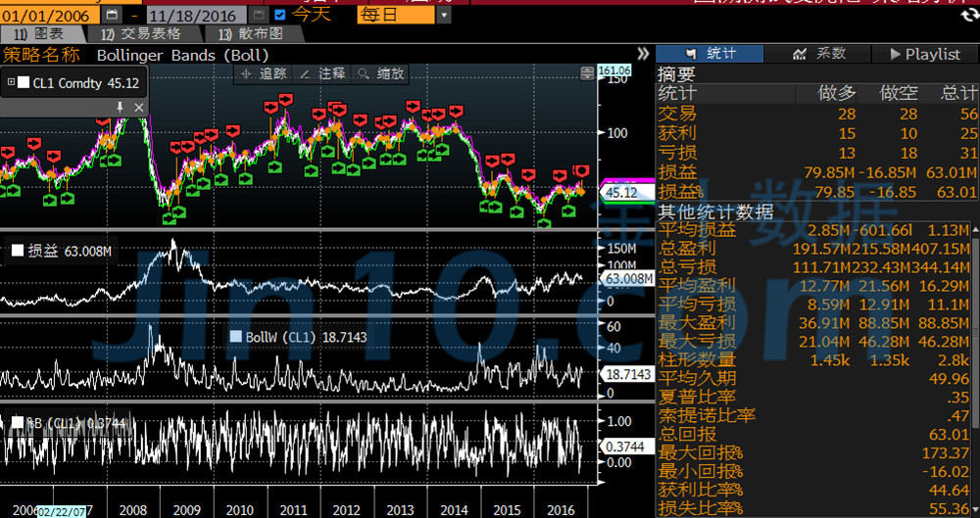This screenshot has height=518, width=980.
Task: Click the start date field 01/01/2006
Action: [47, 15]
